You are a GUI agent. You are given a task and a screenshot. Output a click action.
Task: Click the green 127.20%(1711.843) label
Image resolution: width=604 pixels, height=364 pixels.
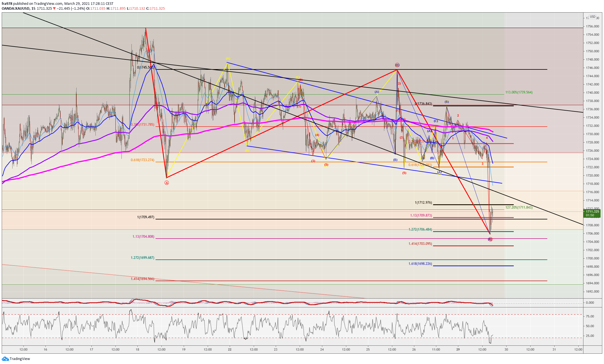[519, 207]
